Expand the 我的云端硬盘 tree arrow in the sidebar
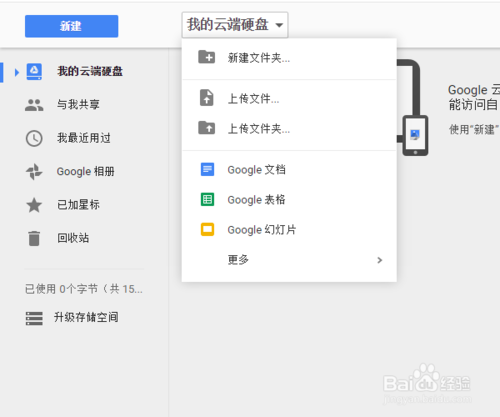The width and height of the screenshot is (500, 417). coord(17,72)
